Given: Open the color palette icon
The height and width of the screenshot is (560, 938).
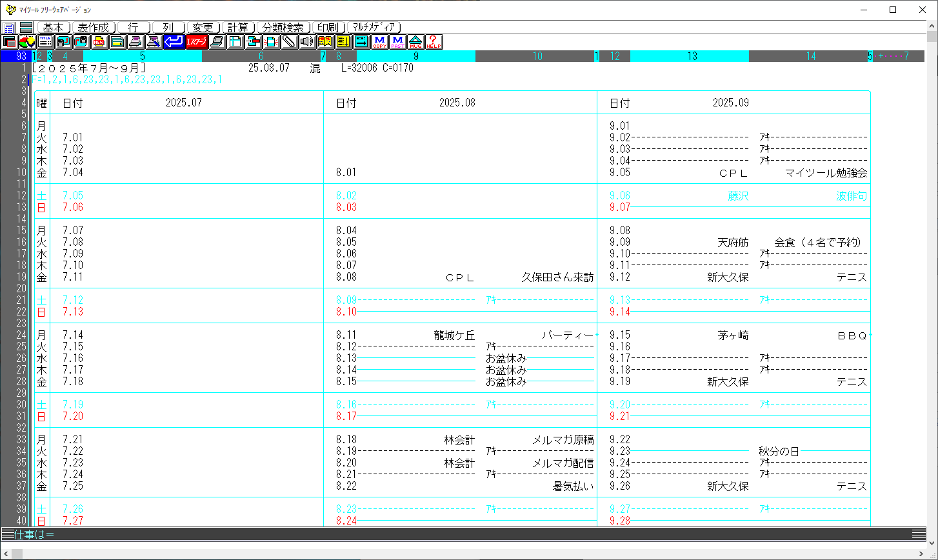Looking at the screenshot, I should tap(27, 42).
